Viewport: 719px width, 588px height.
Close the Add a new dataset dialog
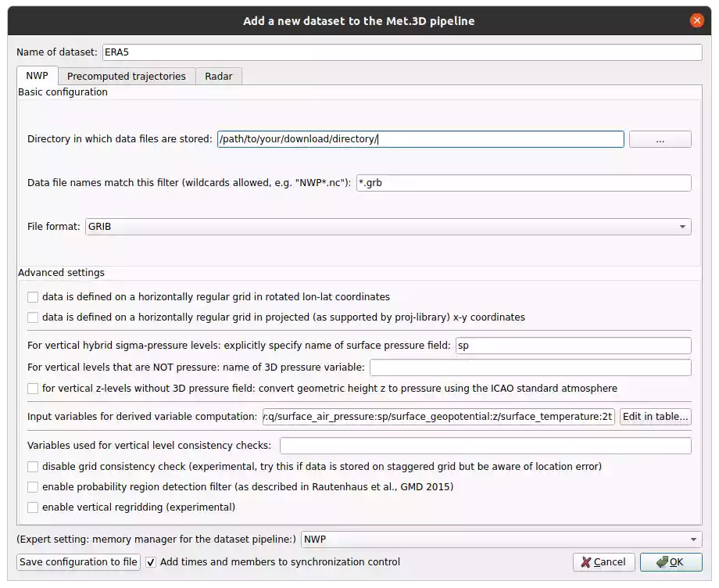coord(696,20)
